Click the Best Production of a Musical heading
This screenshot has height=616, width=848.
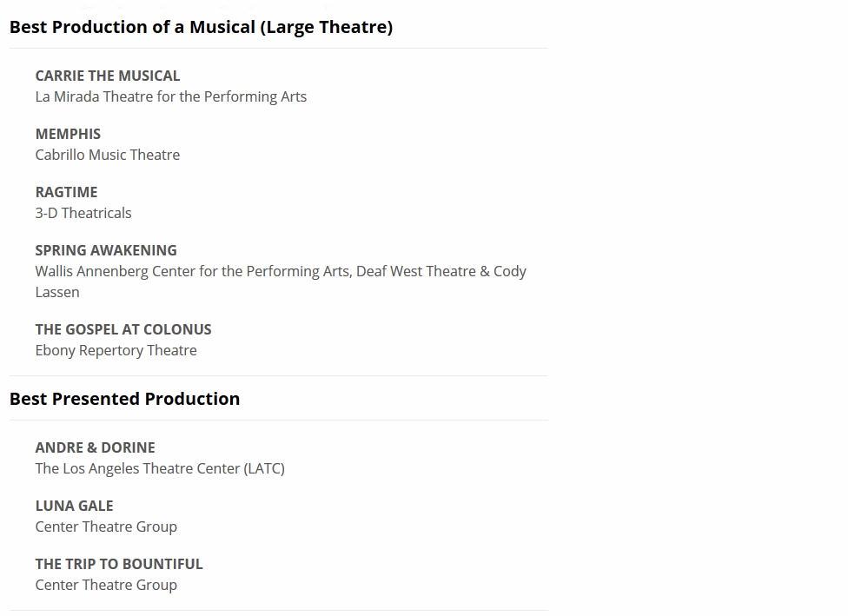pyautogui.click(x=201, y=27)
